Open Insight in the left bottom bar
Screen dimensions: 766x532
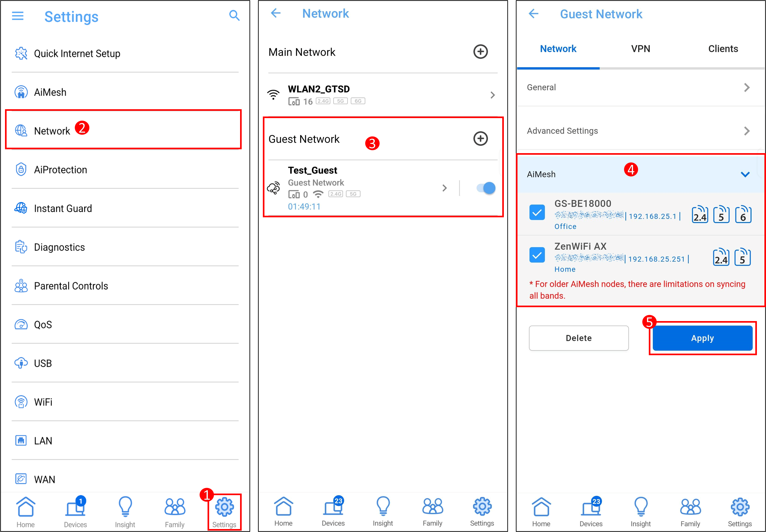tap(125, 512)
